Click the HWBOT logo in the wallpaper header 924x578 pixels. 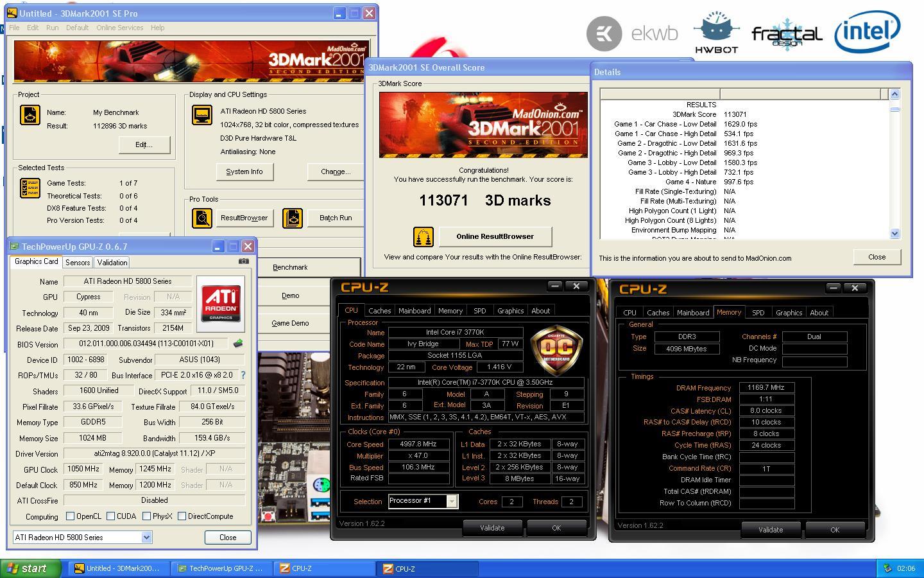point(717,32)
